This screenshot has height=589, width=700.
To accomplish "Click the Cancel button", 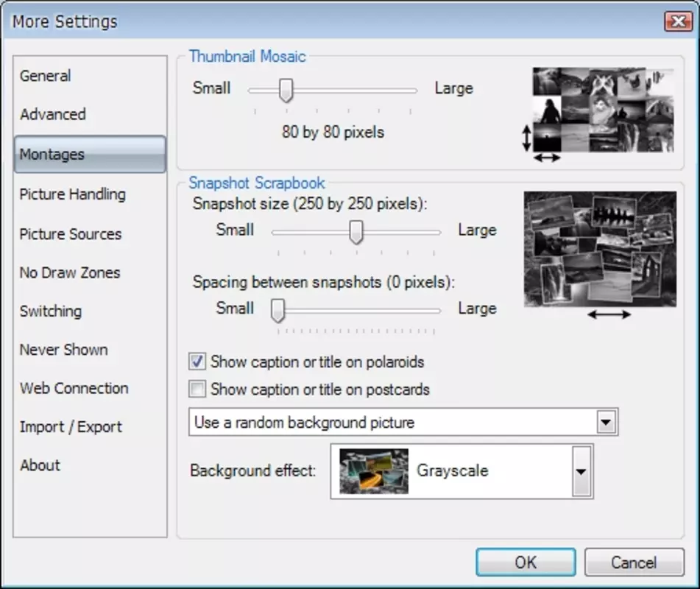I will click(634, 562).
